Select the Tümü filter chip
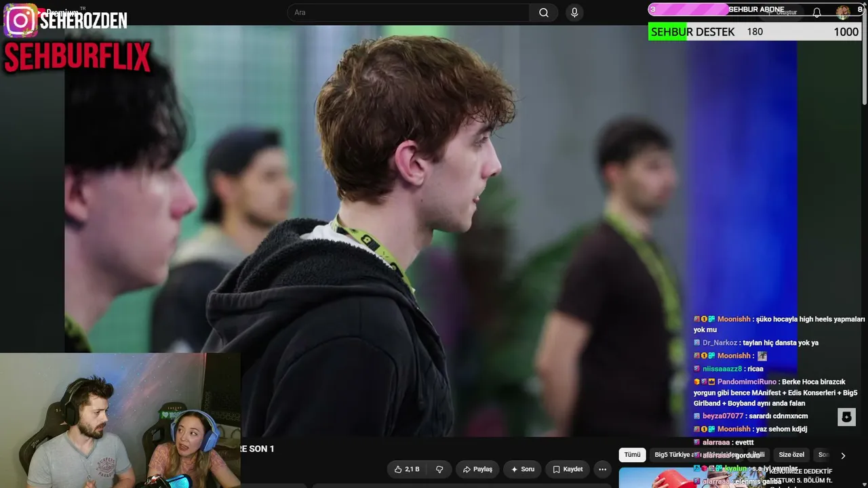Screen dimensions: 868x488 point(632,455)
